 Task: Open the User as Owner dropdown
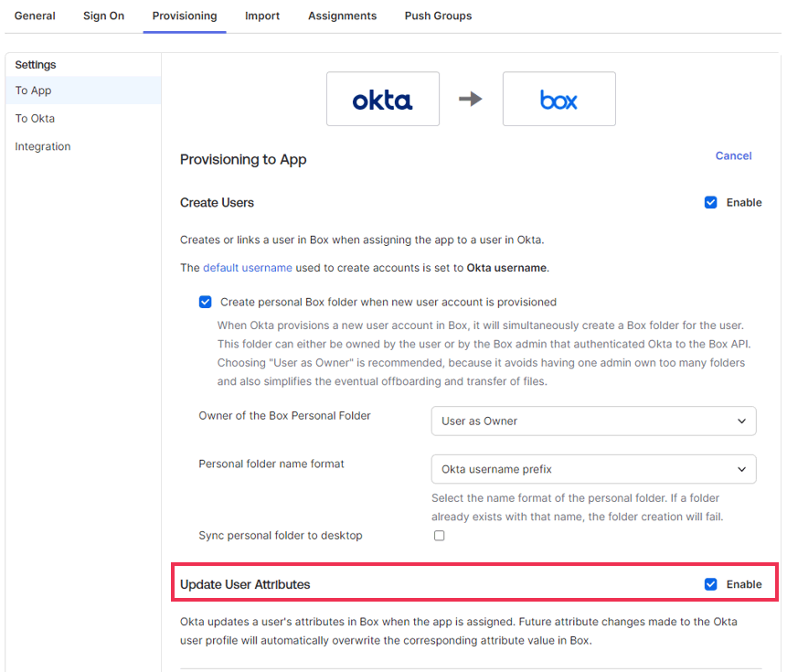pos(594,421)
